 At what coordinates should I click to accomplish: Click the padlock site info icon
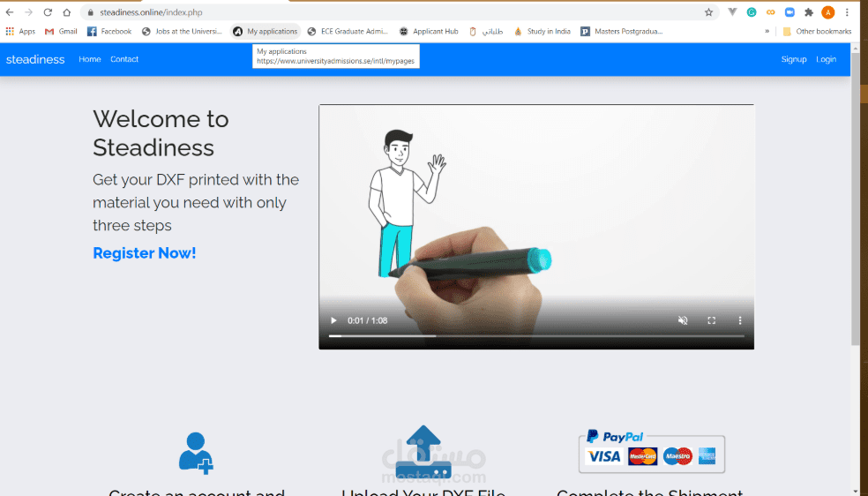pyautogui.click(x=91, y=12)
